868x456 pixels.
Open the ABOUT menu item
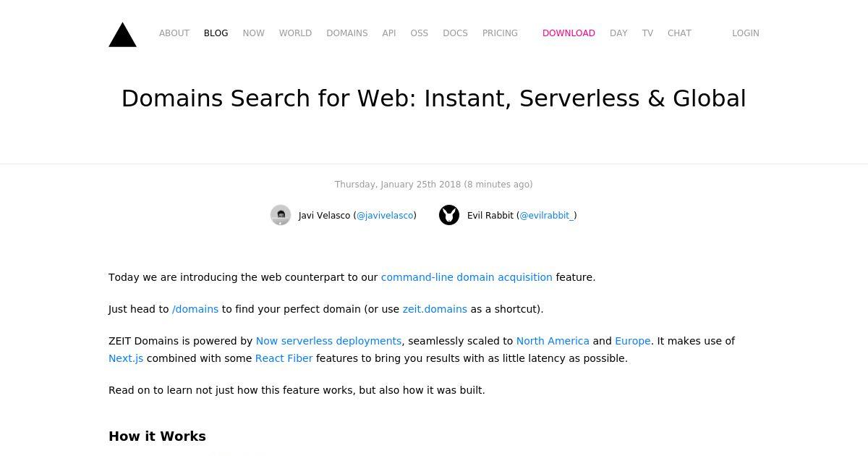click(x=174, y=33)
